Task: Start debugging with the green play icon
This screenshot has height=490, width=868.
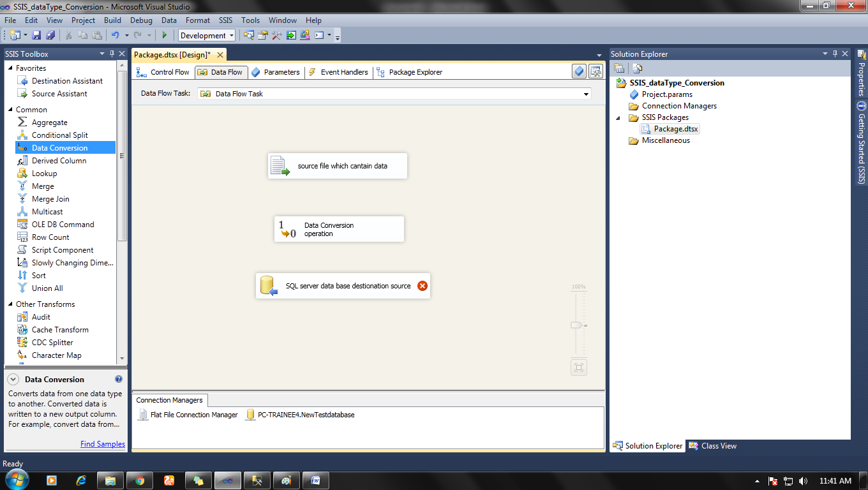Action: [165, 35]
